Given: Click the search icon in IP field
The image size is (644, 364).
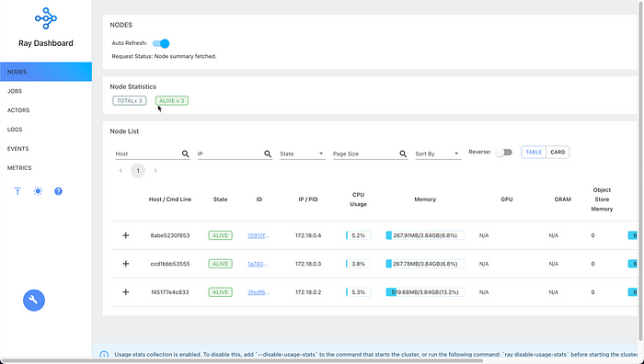Looking at the screenshot, I should pos(268,154).
